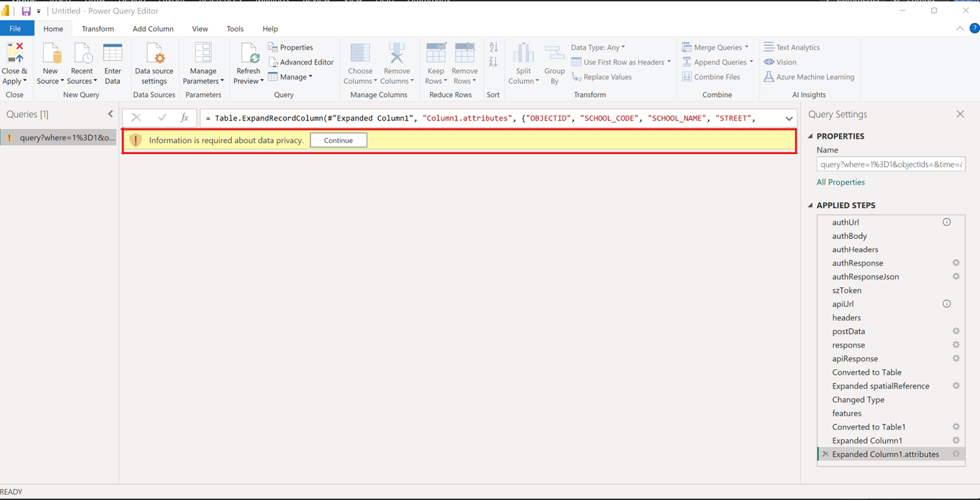
Task: Click the query Name input field
Action: coord(891,165)
